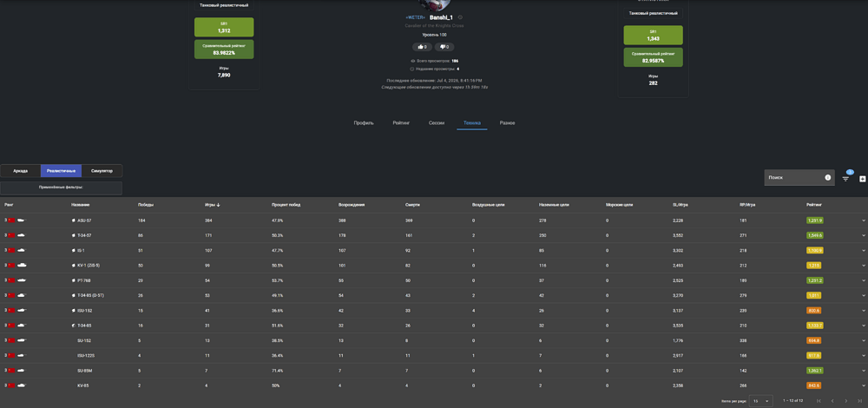Select the Реалистичные mode toggle
This screenshot has height=408, width=868.
point(61,170)
